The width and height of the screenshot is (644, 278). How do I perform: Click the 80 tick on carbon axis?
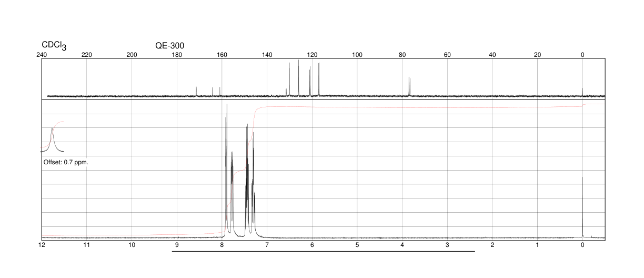(x=402, y=55)
